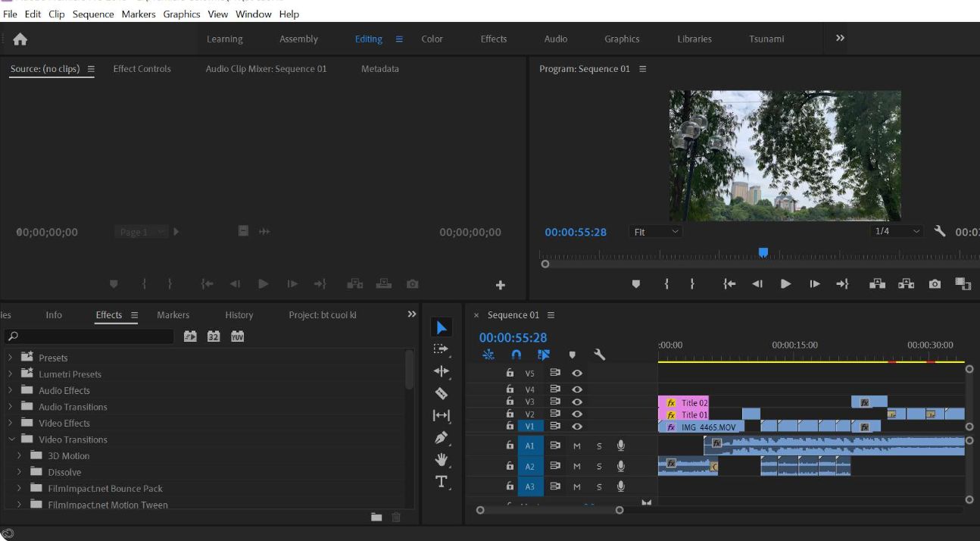
Task: Add a marker in the Program monitor
Action: 636,284
